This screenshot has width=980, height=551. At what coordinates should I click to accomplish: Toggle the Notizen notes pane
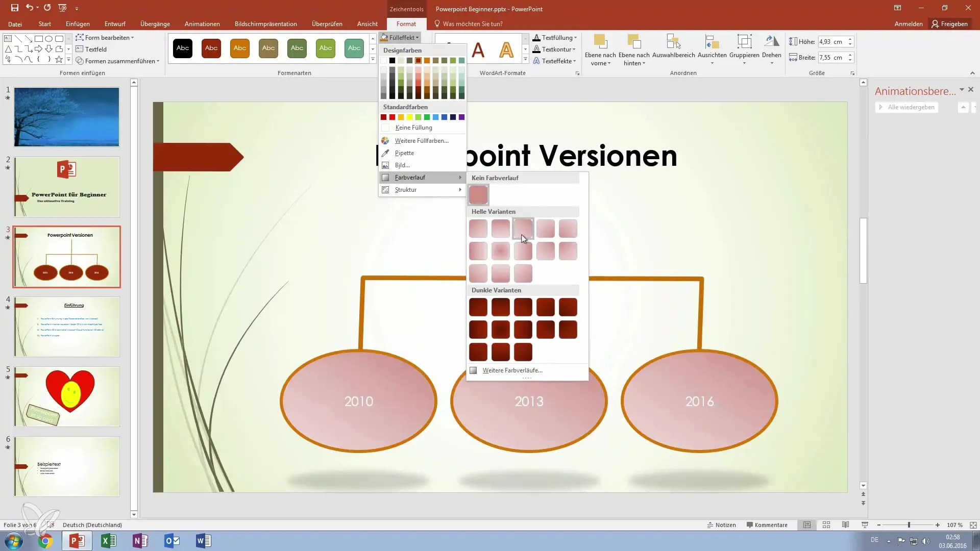tap(721, 525)
